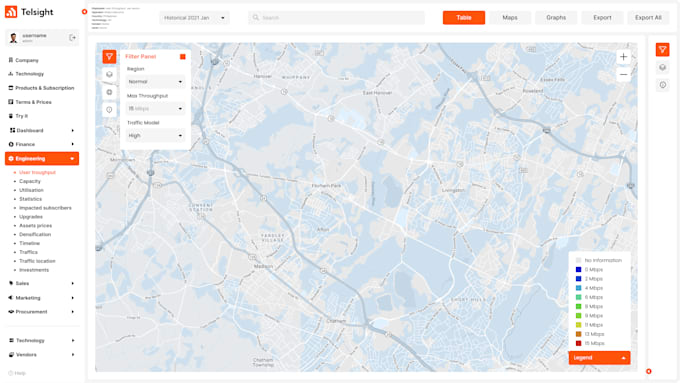Viewport: 680px width, 383px height.
Task: Click the No information gray swatch
Action: pos(578,260)
